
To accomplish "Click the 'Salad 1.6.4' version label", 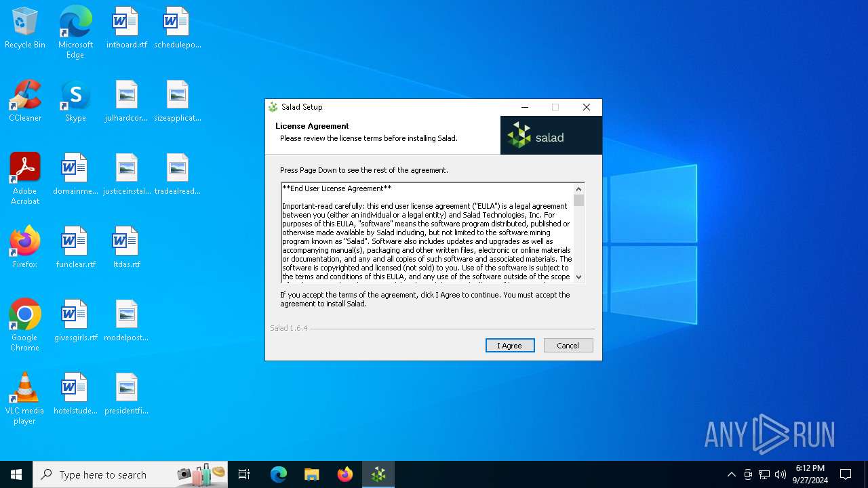I will [288, 328].
